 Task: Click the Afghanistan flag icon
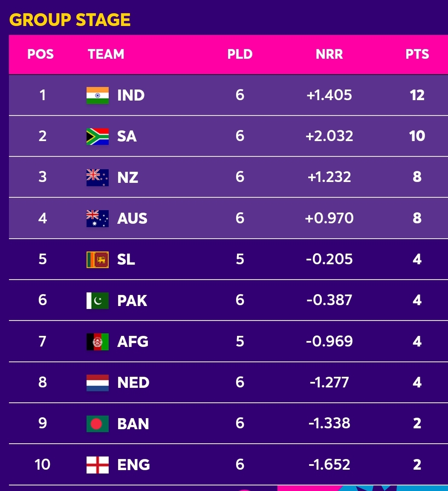click(x=97, y=342)
